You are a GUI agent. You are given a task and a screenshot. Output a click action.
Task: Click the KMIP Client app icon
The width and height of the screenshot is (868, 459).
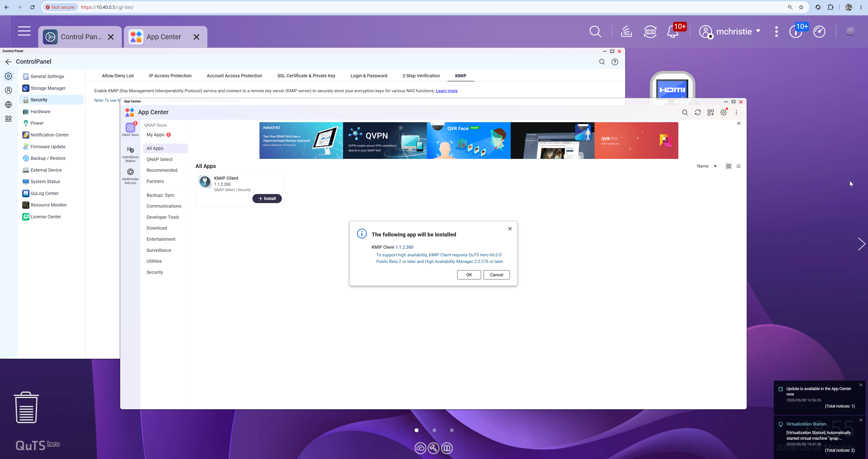click(205, 181)
